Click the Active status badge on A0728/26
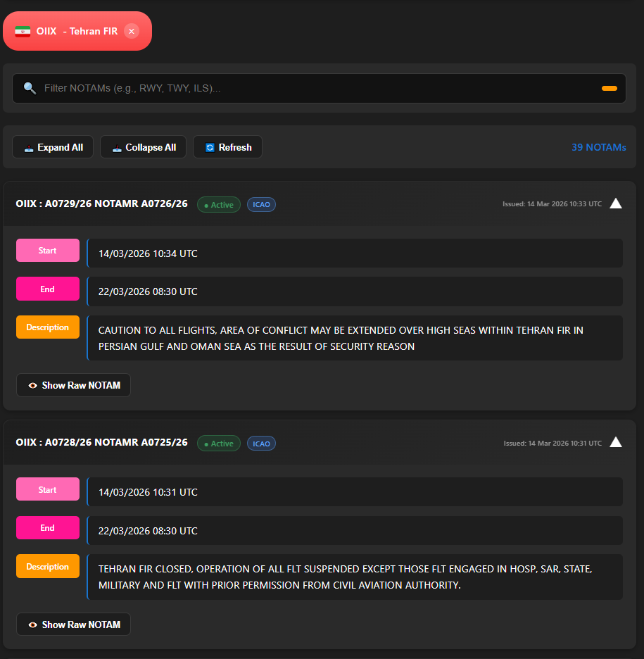 click(218, 443)
